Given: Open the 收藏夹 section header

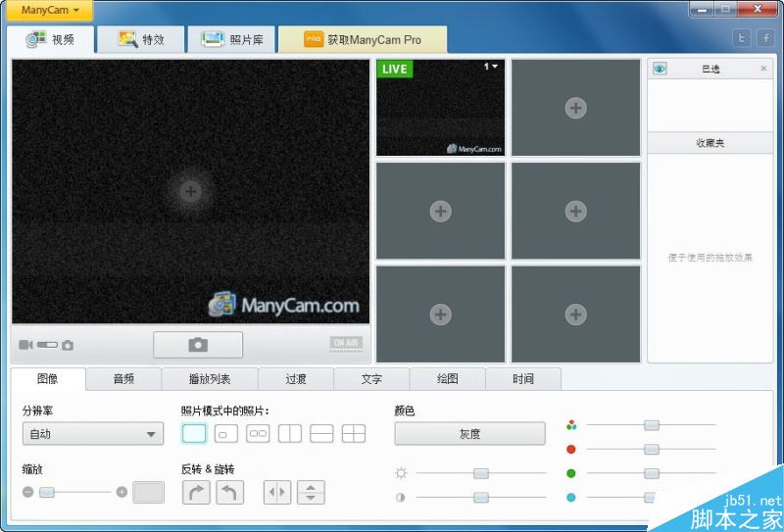Looking at the screenshot, I should (x=710, y=143).
